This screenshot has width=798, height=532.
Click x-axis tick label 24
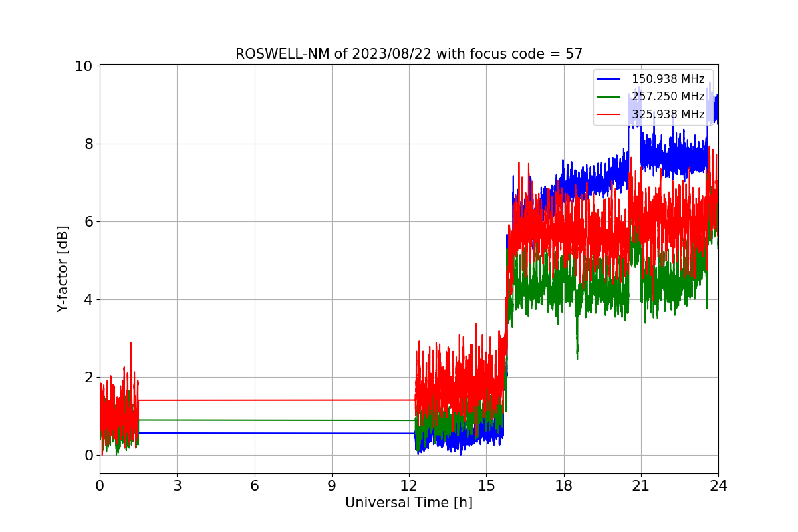[718, 486]
